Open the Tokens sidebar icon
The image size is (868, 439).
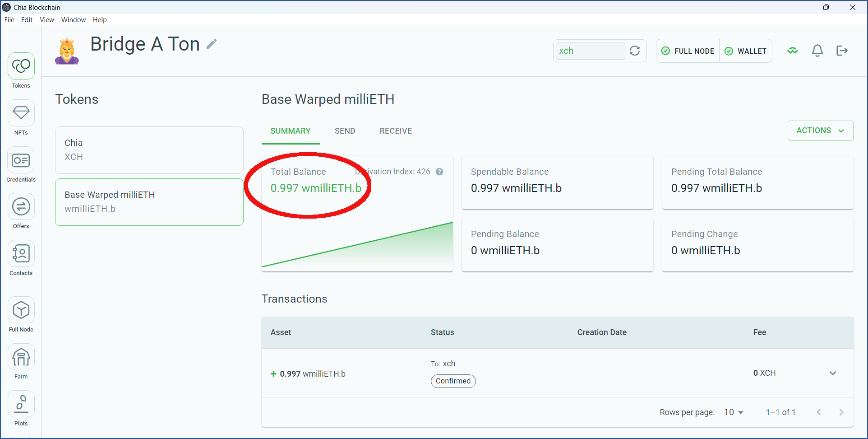click(21, 66)
